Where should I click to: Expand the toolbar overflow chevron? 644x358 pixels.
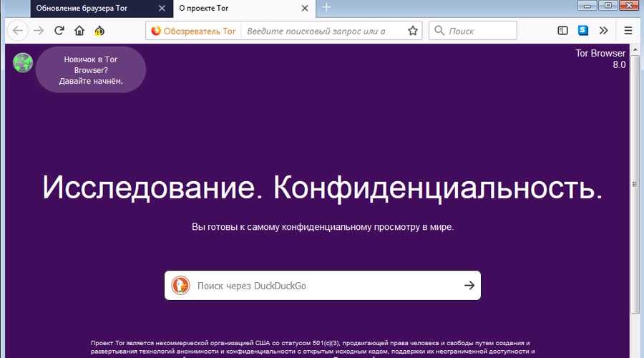click(x=603, y=31)
